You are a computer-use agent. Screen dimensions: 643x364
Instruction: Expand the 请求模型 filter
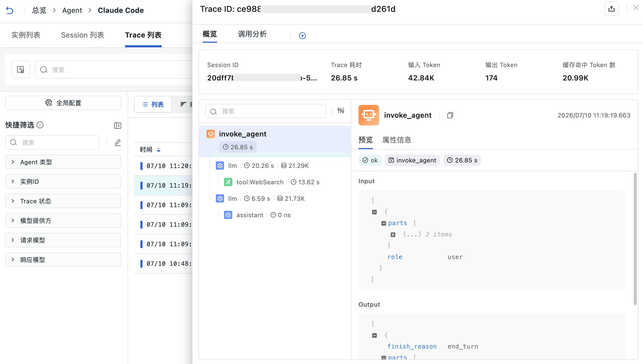click(63, 240)
